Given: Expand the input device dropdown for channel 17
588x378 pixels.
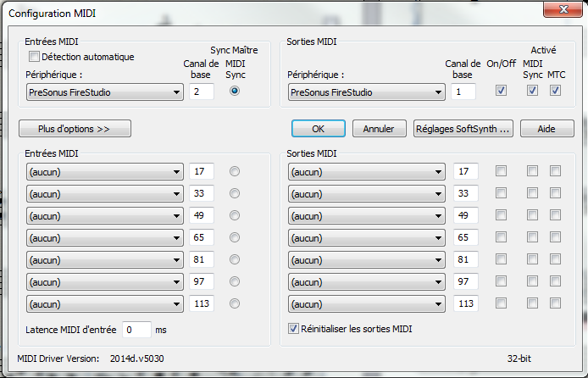Looking at the screenshot, I should [x=105, y=172].
